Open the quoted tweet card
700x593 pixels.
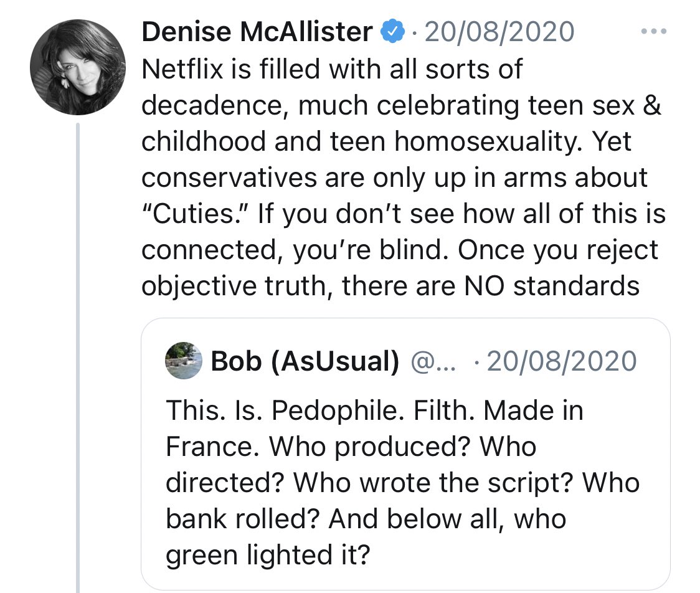tap(405, 453)
